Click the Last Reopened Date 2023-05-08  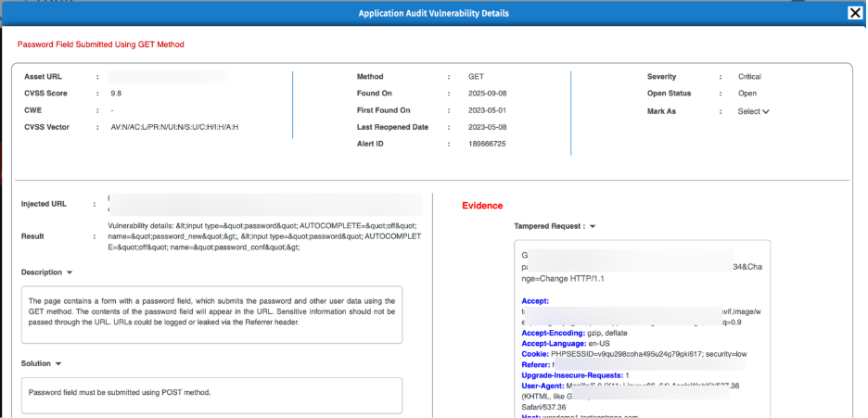[487, 127]
